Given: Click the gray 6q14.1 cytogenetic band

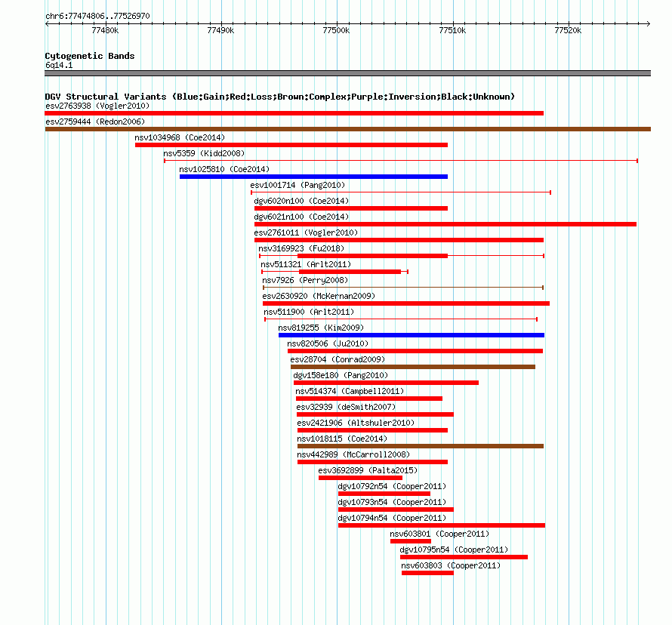Looking at the screenshot, I should [x=347, y=73].
